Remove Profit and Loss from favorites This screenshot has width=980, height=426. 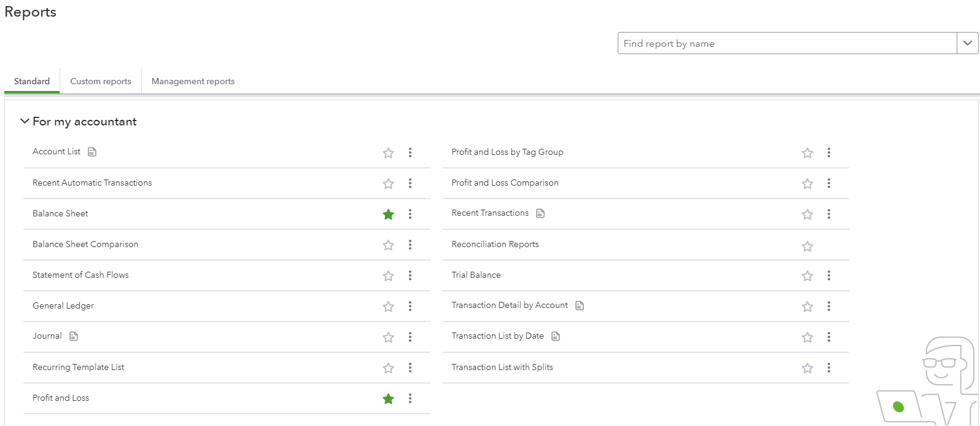[388, 399]
